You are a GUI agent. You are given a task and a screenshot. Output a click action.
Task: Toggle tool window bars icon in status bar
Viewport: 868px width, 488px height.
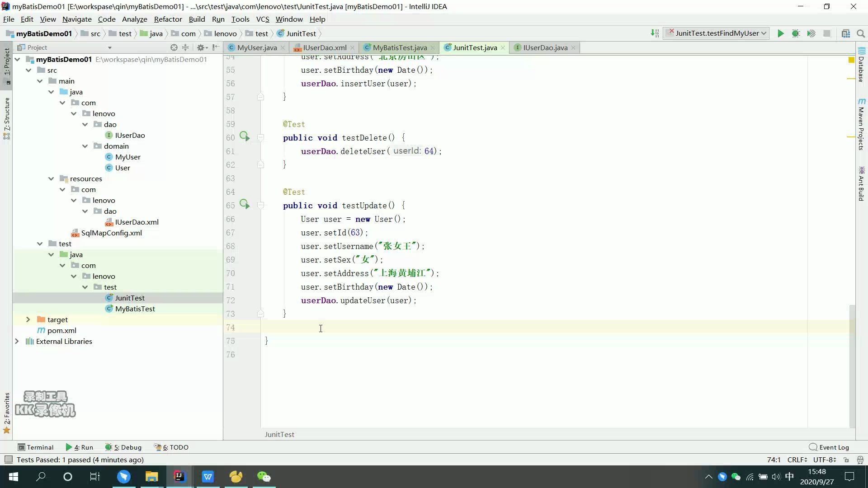[8, 460]
